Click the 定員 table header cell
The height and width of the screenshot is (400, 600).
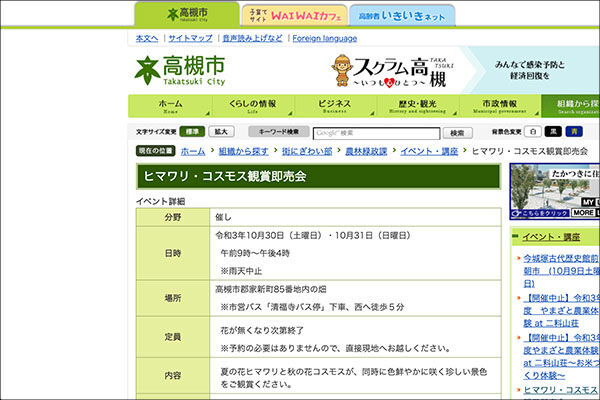(173, 337)
